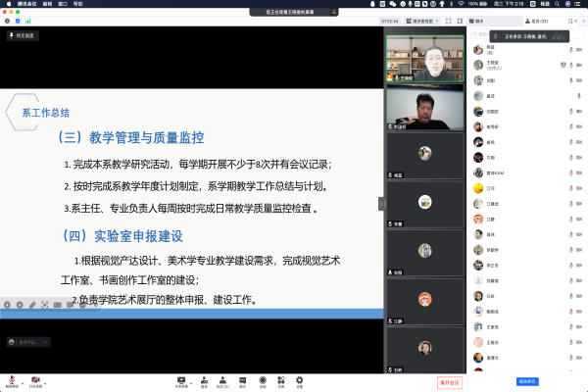588x392 pixels.
Task: Click the blue button below participant list
Action: pyautogui.click(x=526, y=380)
